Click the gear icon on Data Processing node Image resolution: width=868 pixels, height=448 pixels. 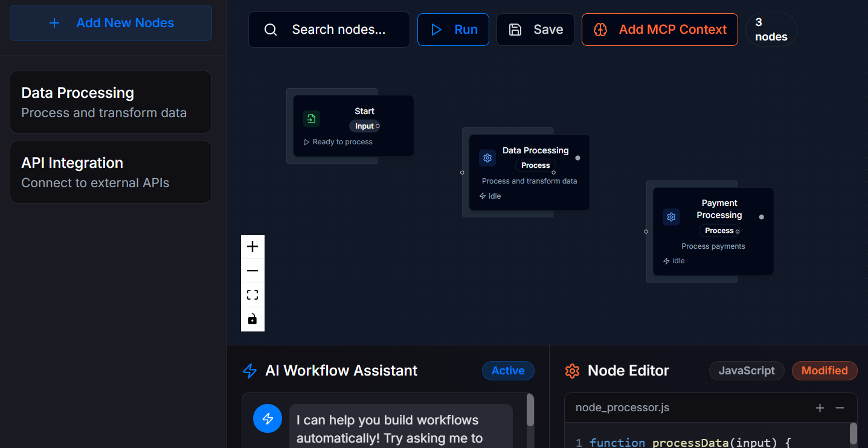tap(487, 158)
